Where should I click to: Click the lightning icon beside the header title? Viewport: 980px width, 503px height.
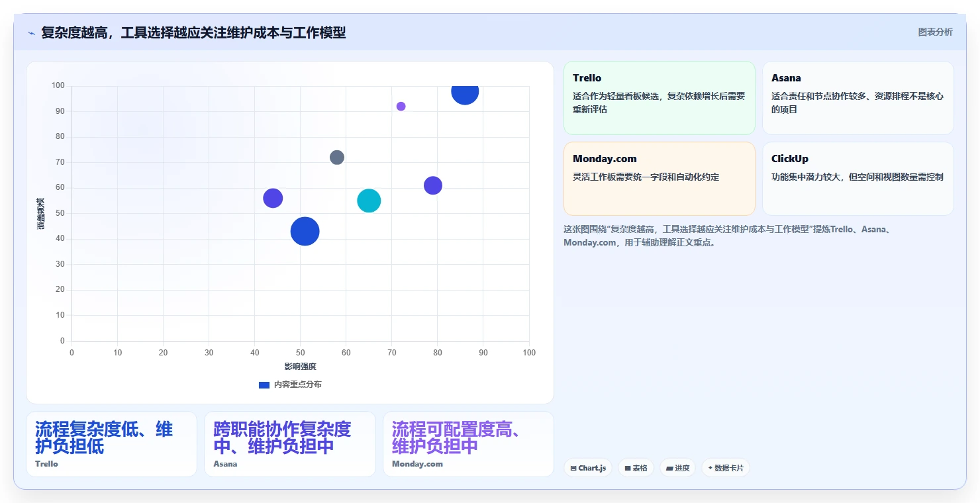click(32, 33)
